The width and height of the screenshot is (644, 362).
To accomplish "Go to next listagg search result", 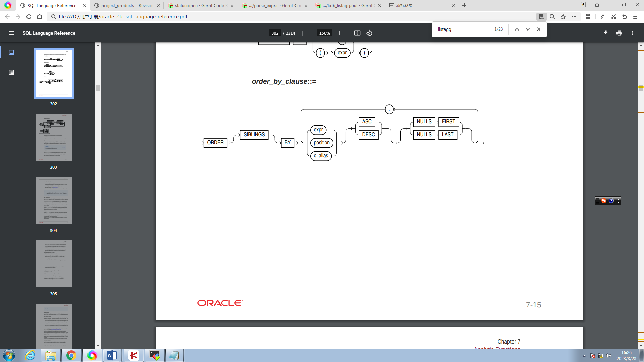I will (527, 29).
